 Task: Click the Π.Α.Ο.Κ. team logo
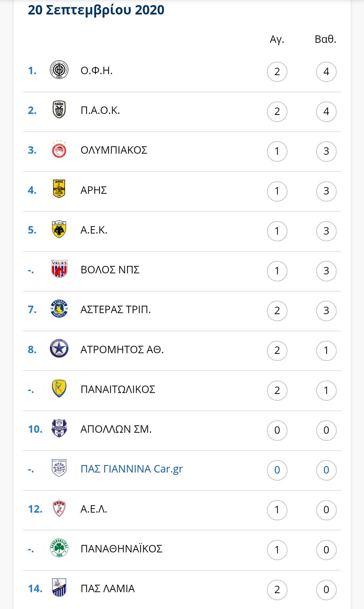pos(59,110)
